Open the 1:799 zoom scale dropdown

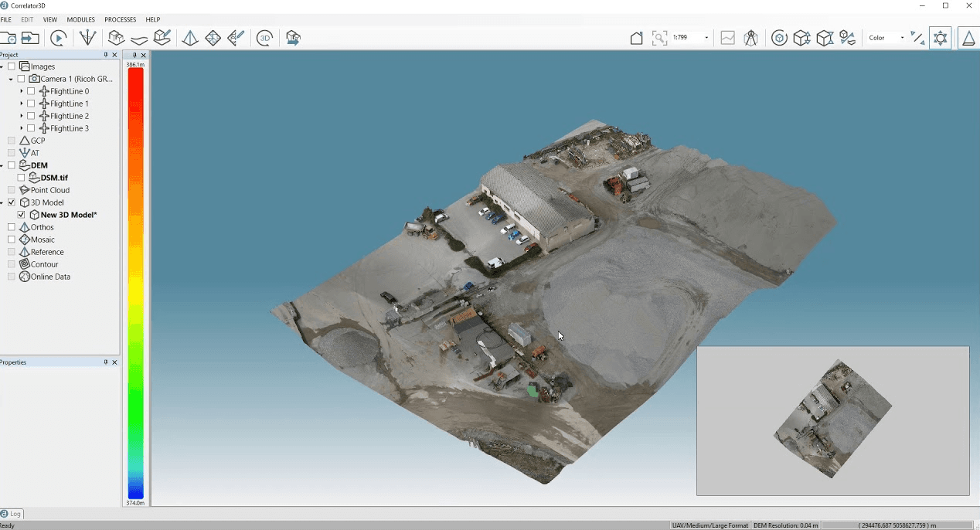706,37
